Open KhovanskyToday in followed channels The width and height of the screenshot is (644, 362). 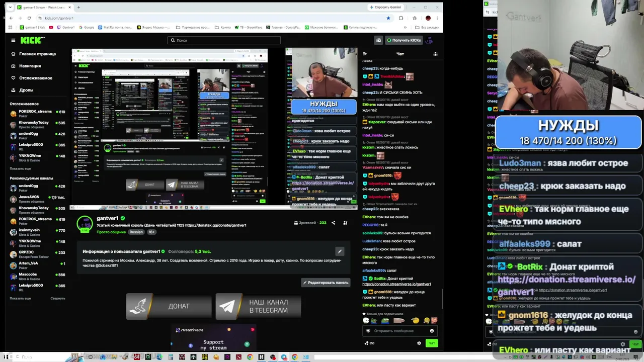(38, 124)
